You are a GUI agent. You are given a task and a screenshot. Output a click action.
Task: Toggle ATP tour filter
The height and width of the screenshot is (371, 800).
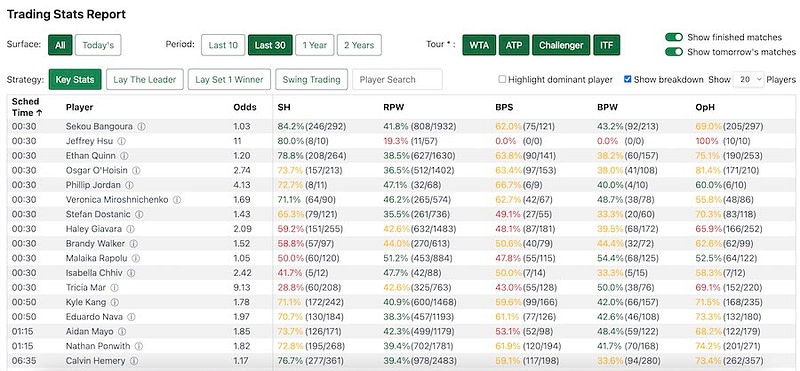tap(514, 45)
